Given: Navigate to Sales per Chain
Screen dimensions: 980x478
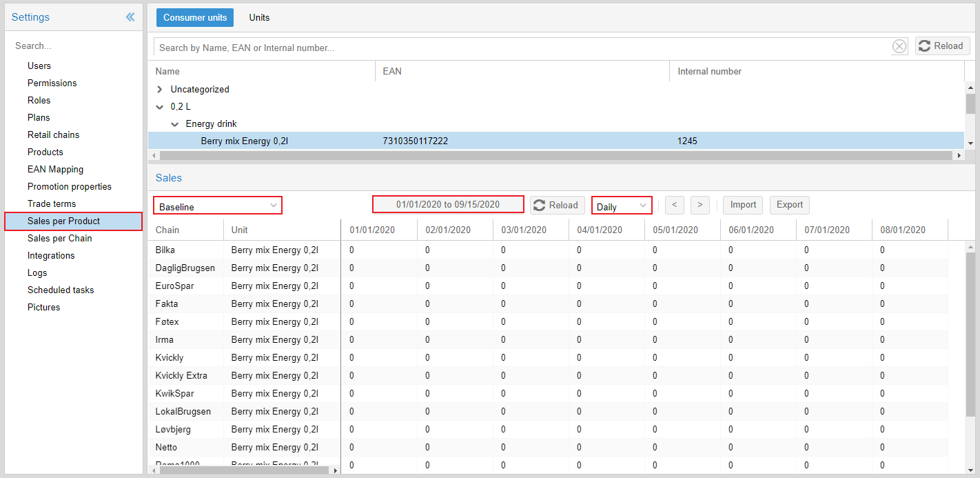Looking at the screenshot, I should [59, 238].
